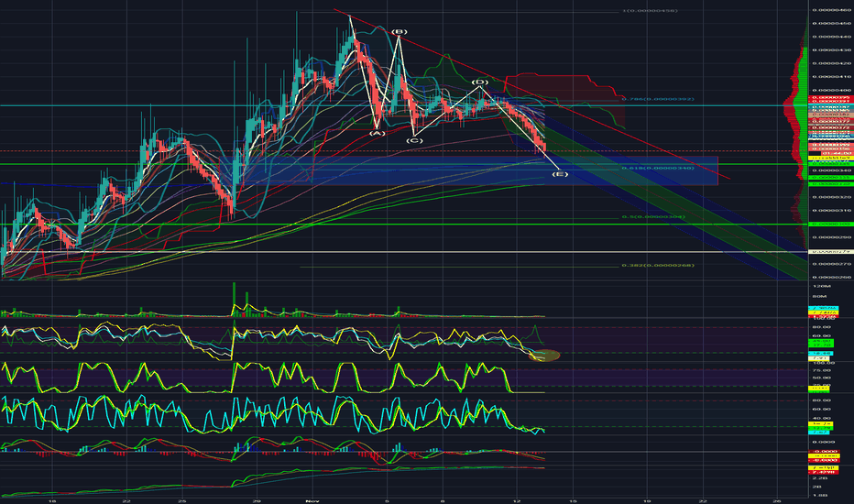The width and height of the screenshot is (854, 504).
Task: Select the (B) wave label
Action: pyautogui.click(x=400, y=31)
